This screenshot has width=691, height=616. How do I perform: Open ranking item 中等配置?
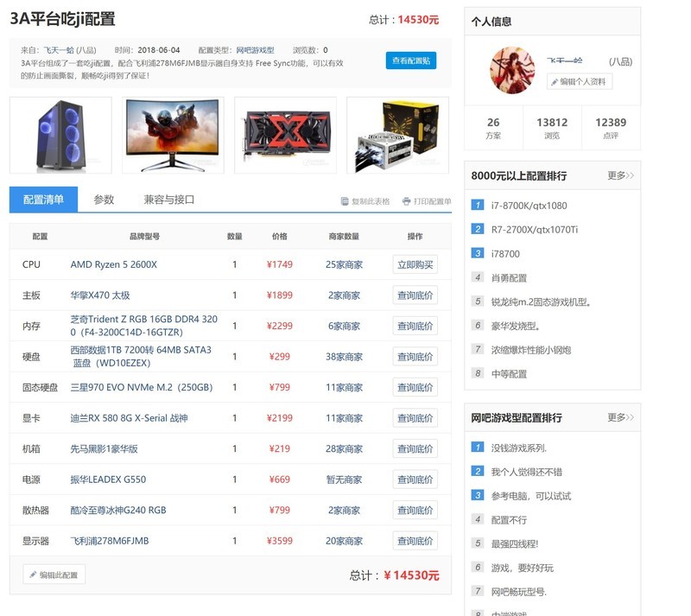509,374
